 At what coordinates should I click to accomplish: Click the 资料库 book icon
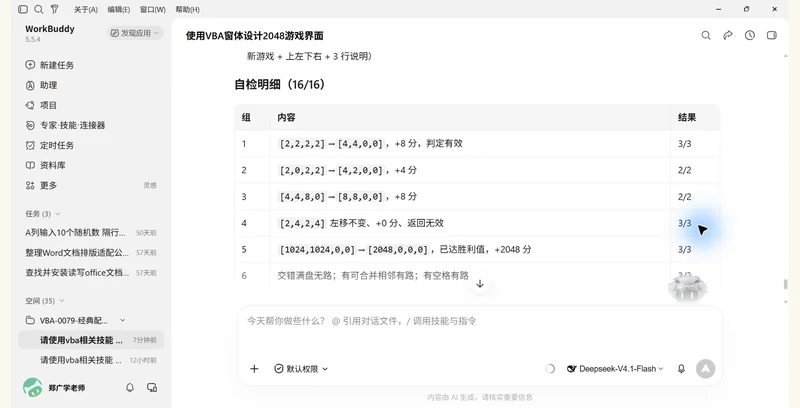pos(30,165)
